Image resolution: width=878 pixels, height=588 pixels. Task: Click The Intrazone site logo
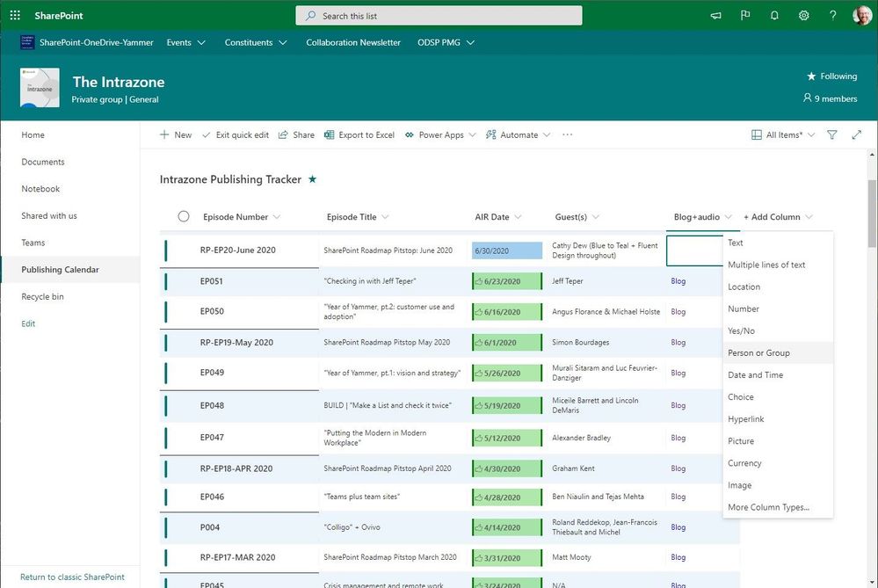[x=40, y=87]
